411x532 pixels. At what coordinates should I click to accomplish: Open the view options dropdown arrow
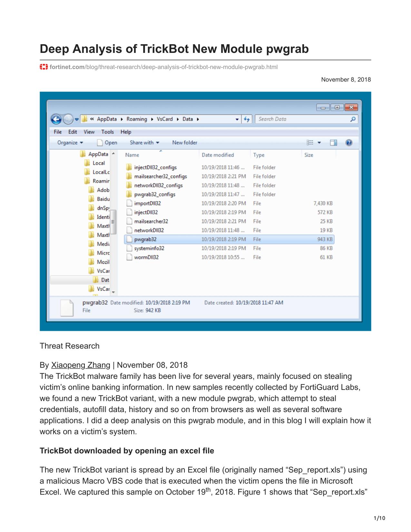coord(319,143)
